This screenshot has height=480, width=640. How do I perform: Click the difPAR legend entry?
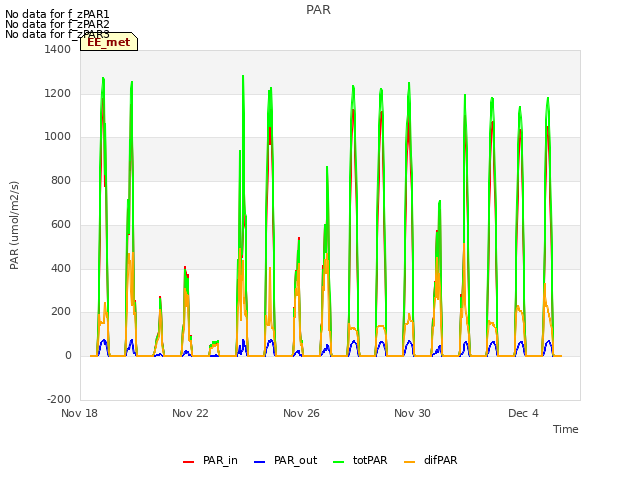click(431, 460)
